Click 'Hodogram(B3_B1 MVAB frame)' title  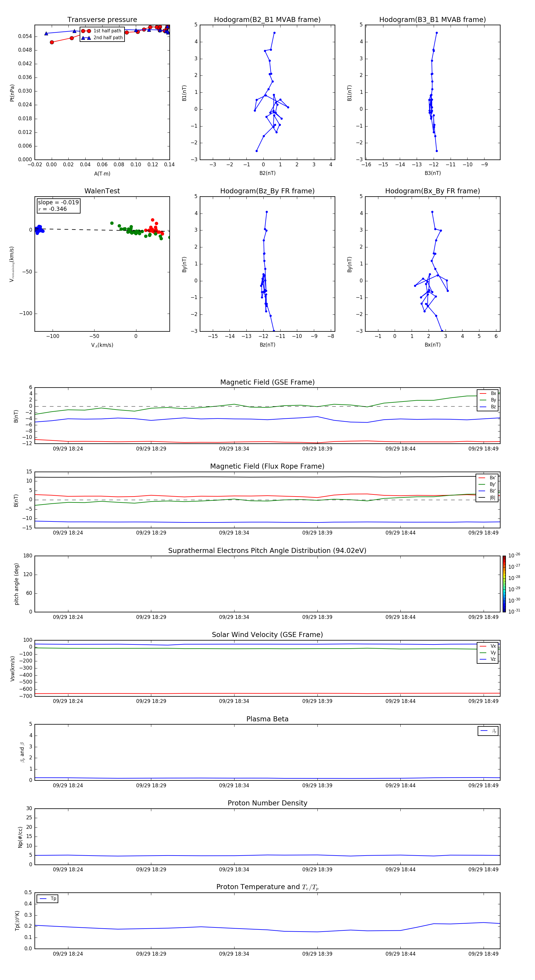[x=432, y=20]
